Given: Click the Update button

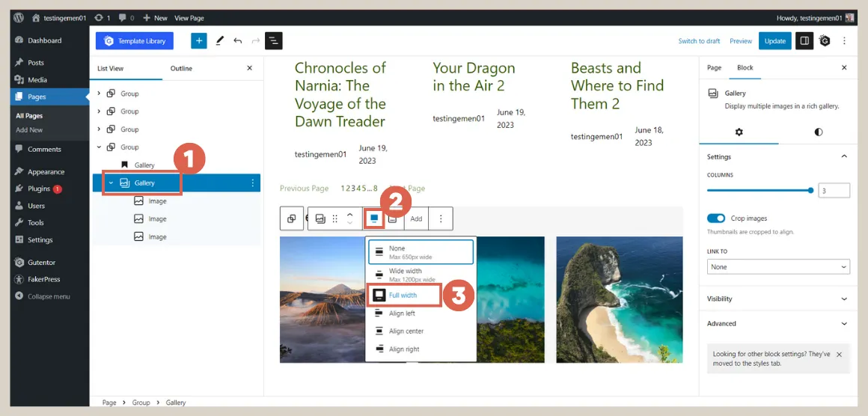Looking at the screenshot, I should point(775,41).
